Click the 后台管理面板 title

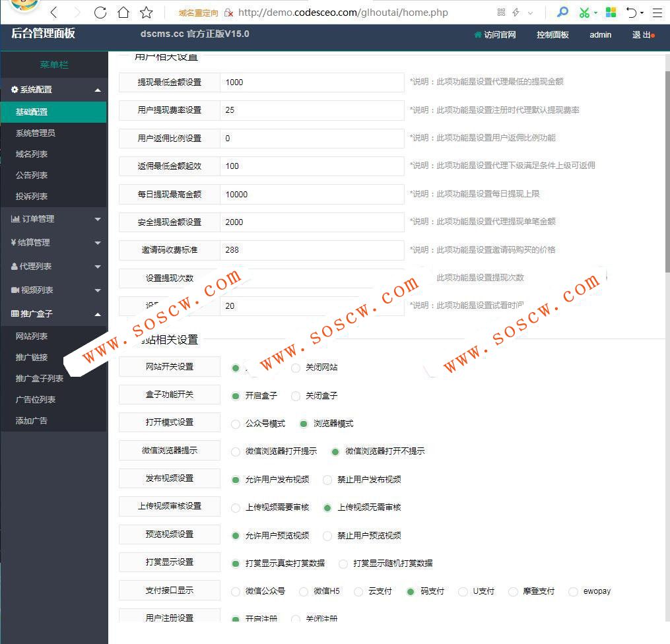pos(43,33)
